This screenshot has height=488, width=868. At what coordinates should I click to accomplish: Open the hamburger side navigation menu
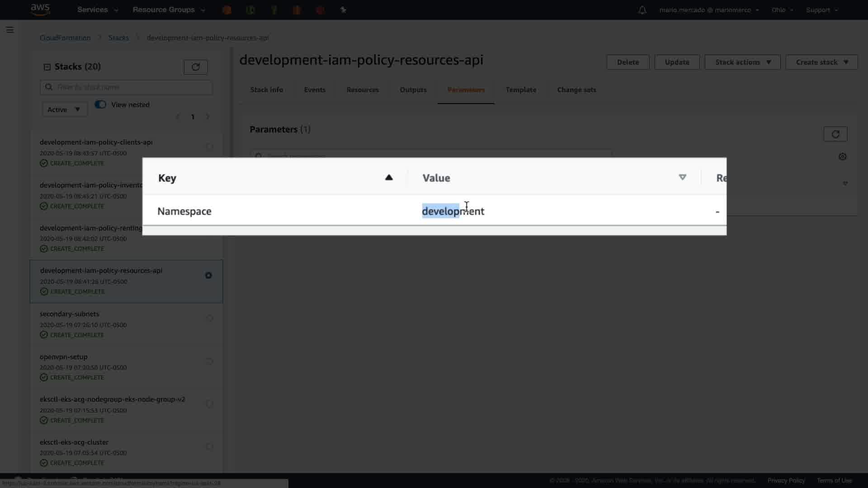tap(10, 30)
